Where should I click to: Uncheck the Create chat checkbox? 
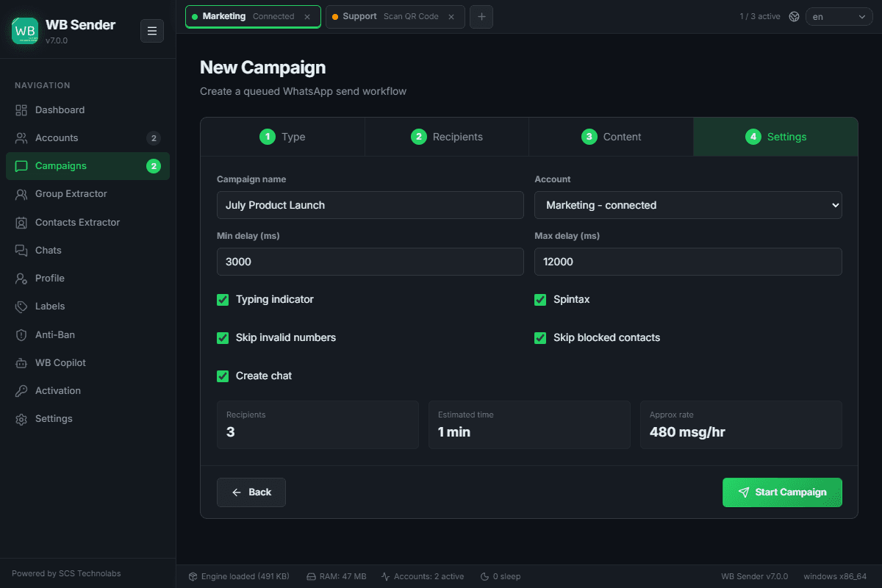point(223,376)
